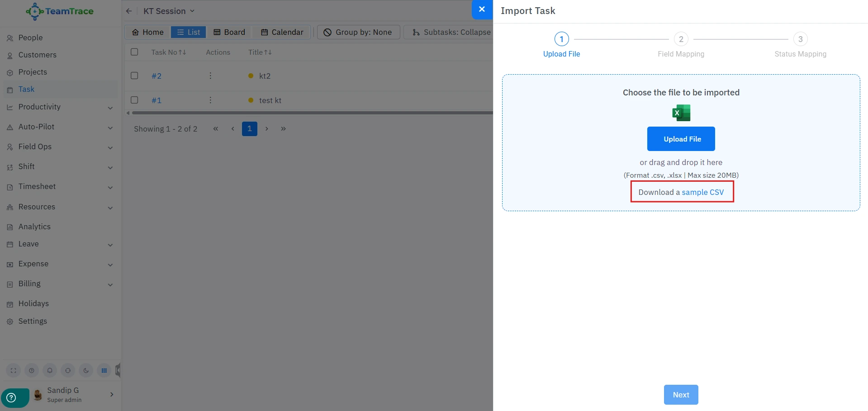Close the Import Task panel
Image resolution: width=868 pixels, height=411 pixels.
click(x=482, y=9)
